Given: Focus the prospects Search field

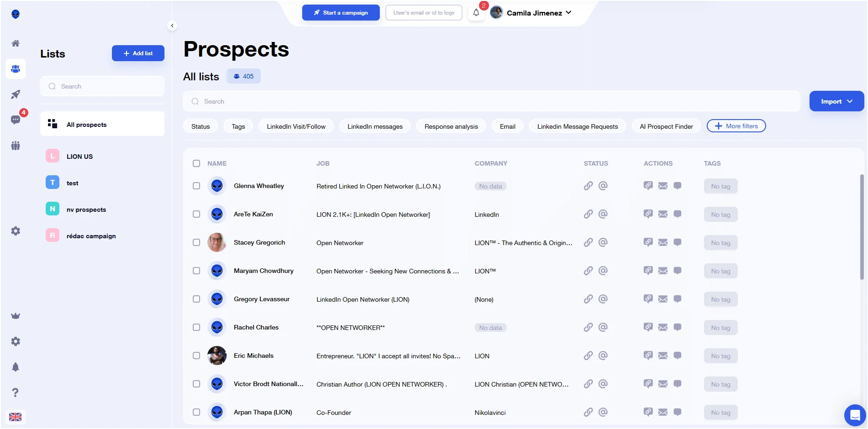Looking at the screenshot, I should click(x=492, y=101).
